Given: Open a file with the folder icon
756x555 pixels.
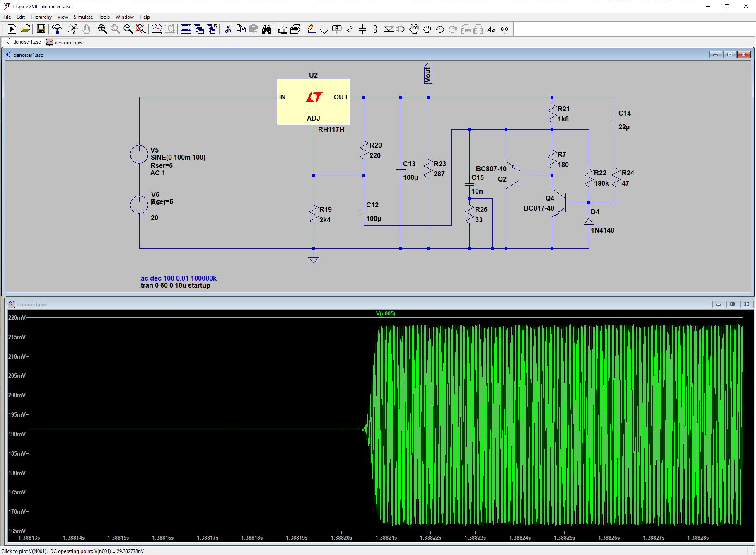Looking at the screenshot, I should [25, 29].
